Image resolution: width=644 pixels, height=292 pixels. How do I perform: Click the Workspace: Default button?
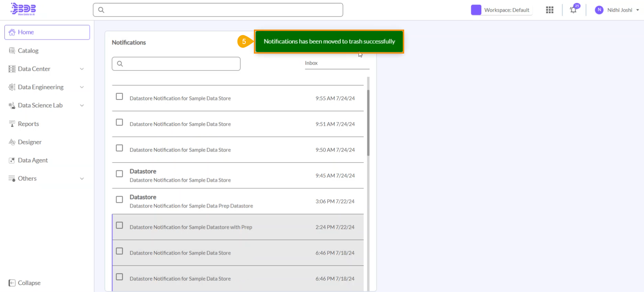point(506,10)
